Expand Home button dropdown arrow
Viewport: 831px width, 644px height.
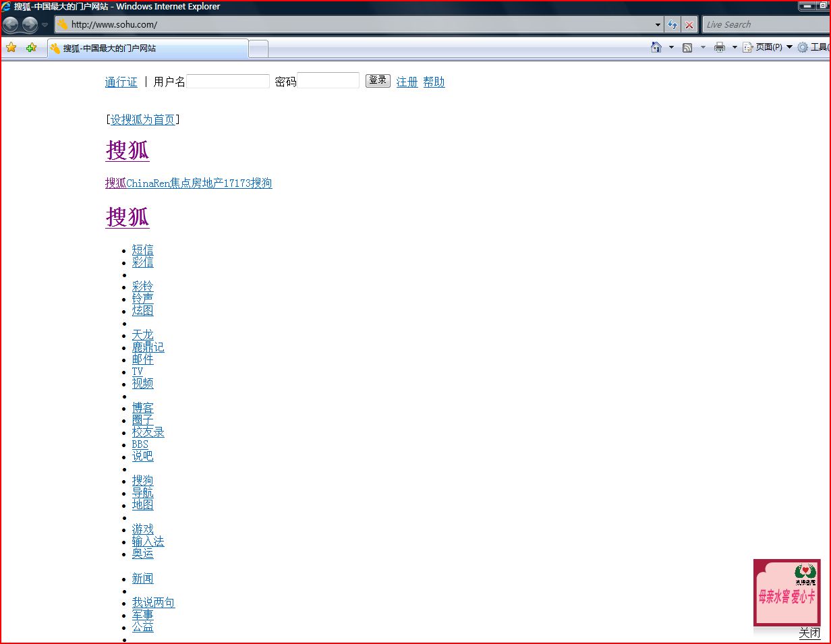click(x=671, y=47)
